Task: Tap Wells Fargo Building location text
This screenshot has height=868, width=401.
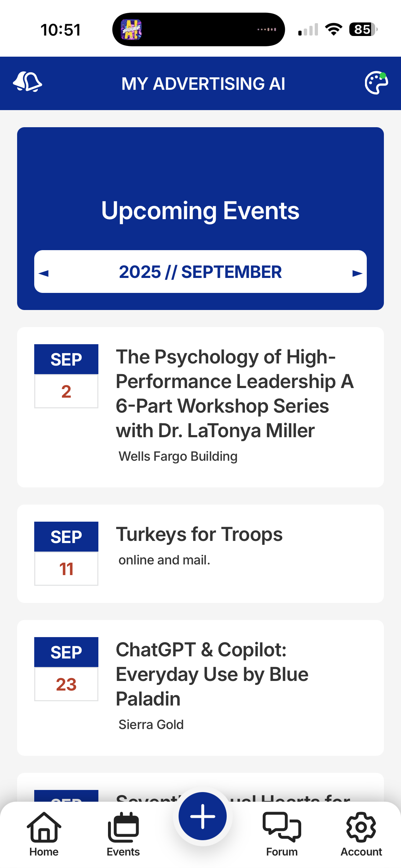Action: coord(178,456)
